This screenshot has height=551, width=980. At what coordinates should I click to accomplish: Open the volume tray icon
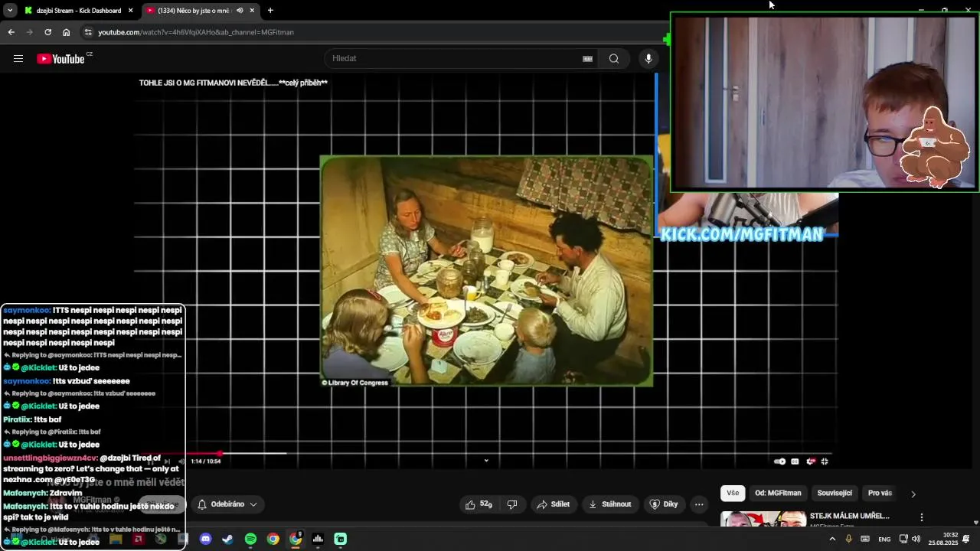916,540
